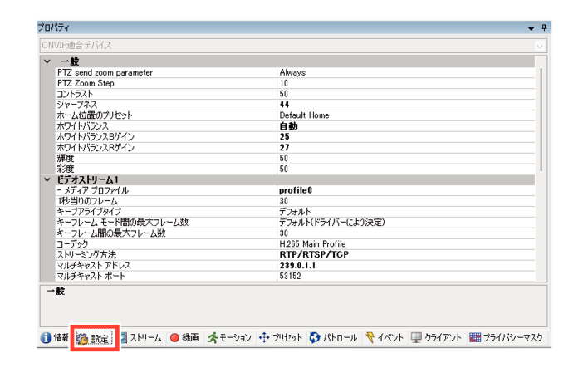Open the プリセット tab

[281, 337]
